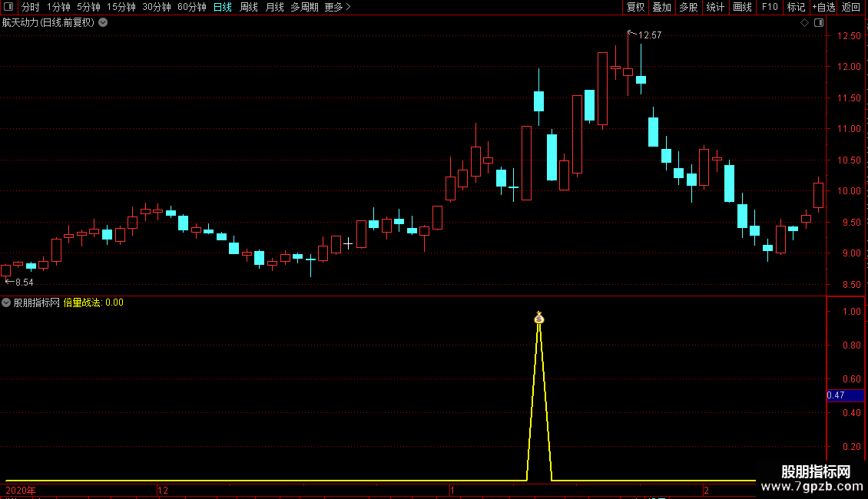Image resolution: width=868 pixels, height=499 pixels.
Task: Select the 1分钟 period tab
Action: point(58,7)
